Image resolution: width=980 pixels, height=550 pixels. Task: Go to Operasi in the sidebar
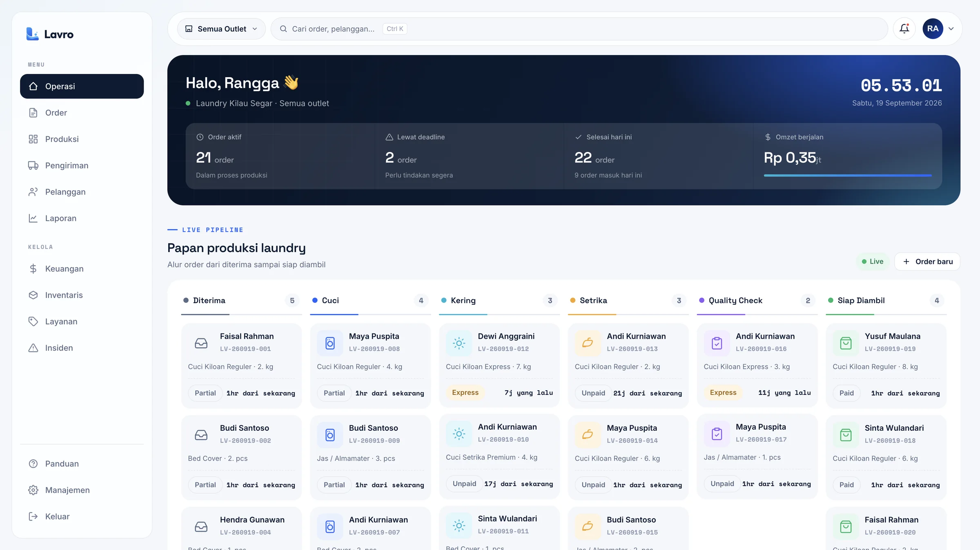pyautogui.click(x=82, y=86)
